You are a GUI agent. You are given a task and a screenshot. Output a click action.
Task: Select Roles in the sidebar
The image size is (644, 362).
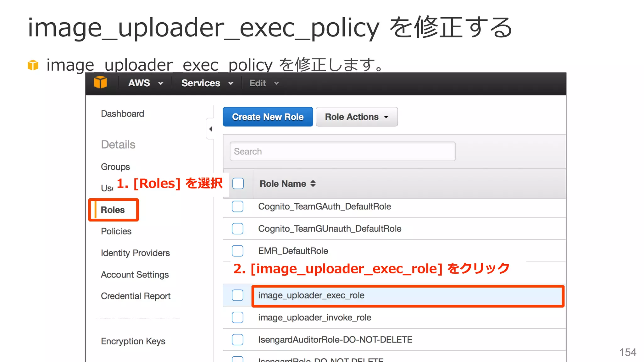[x=113, y=210]
